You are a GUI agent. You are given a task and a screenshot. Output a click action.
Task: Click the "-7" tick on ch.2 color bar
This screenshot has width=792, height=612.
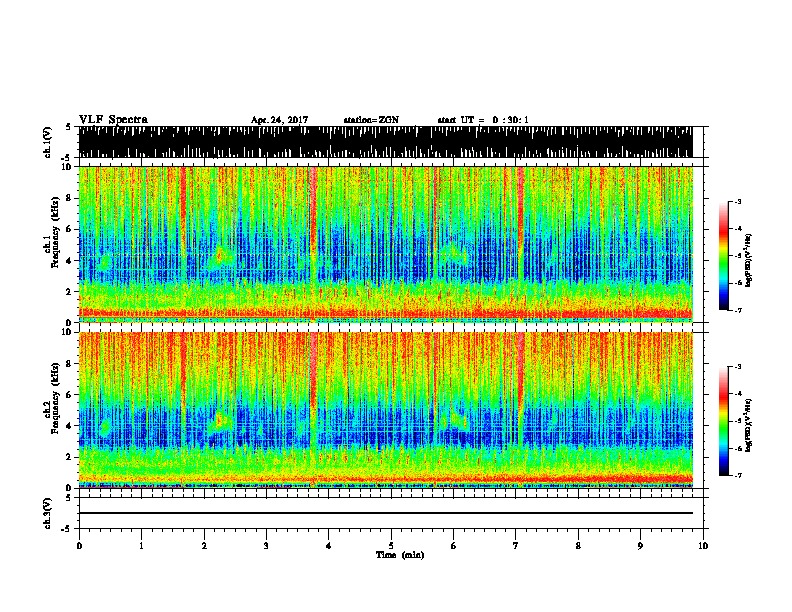(738, 476)
